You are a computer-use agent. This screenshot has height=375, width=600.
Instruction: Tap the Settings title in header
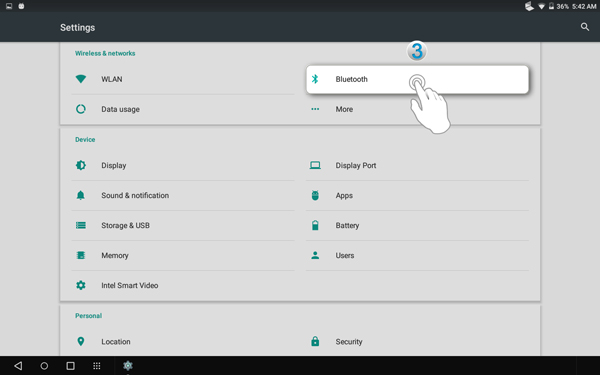[x=77, y=28]
